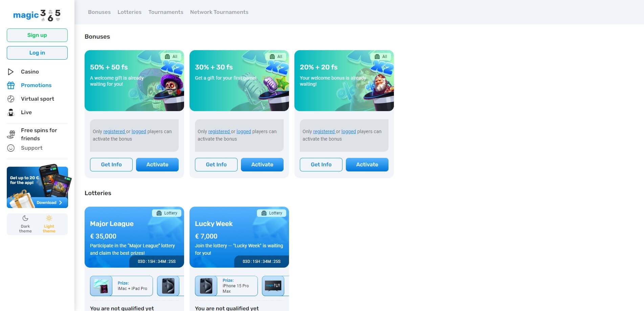
Task: Click registered link under 30% + 30 fs
Action: point(219,131)
